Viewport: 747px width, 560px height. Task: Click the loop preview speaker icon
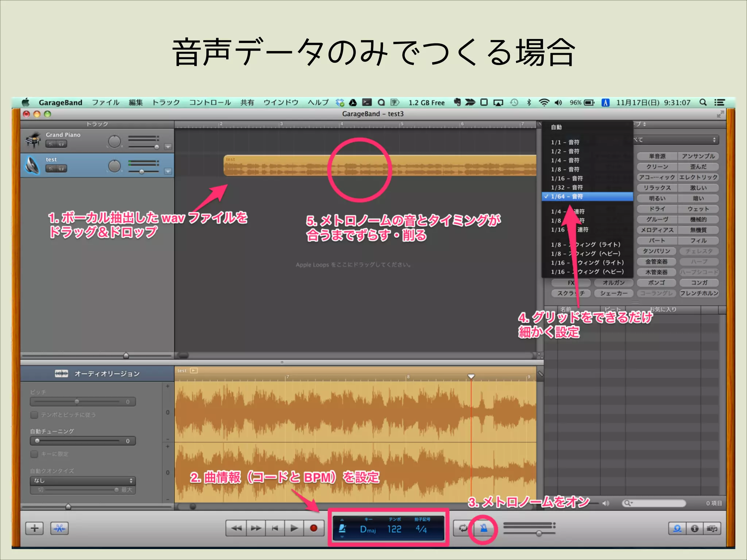click(x=606, y=503)
